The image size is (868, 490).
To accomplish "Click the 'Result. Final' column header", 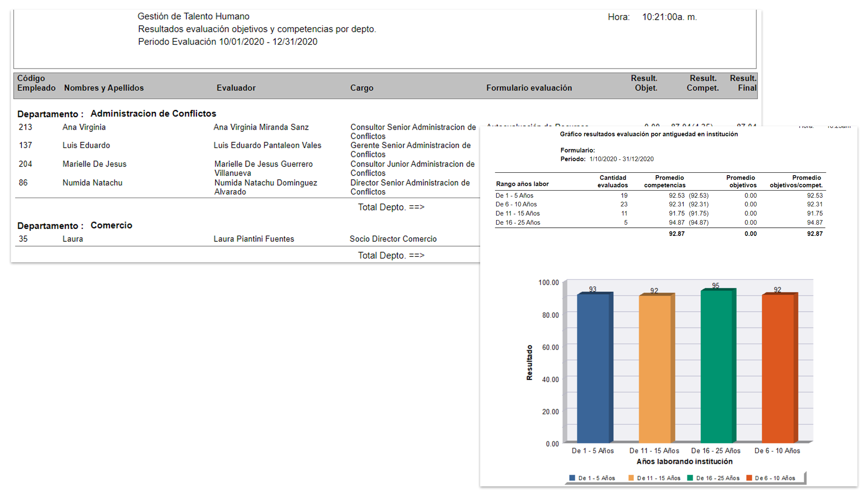I will (x=743, y=83).
